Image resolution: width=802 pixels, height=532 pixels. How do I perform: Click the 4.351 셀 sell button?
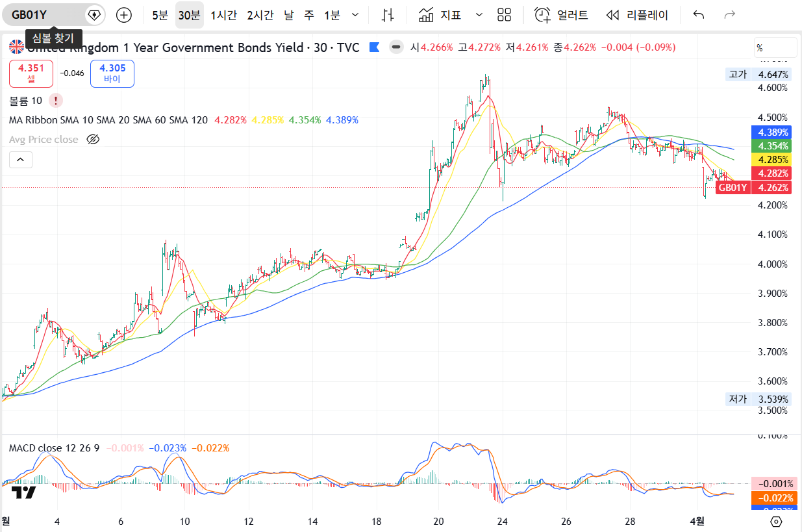click(x=31, y=73)
